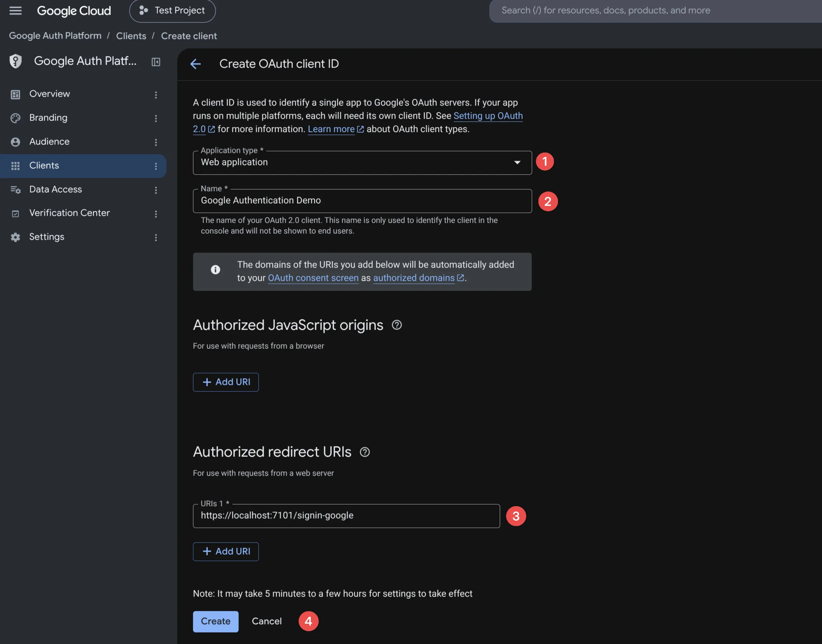The height and width of the screenshot is (644, 822).
Task: Open the OAuth consent screen link
Action: (x=313, y=278)
